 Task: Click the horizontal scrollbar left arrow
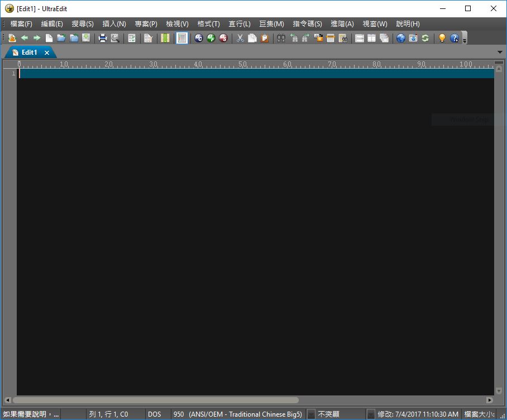8,400
